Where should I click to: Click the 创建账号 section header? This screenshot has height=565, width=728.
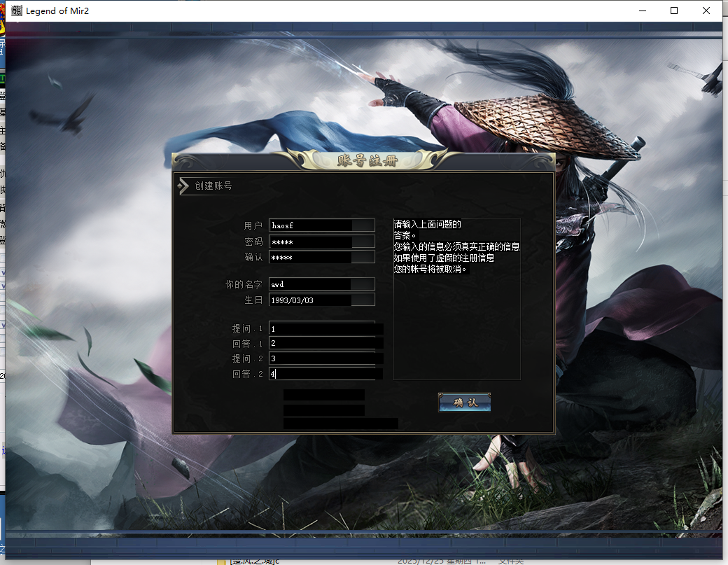pos(213,186)
